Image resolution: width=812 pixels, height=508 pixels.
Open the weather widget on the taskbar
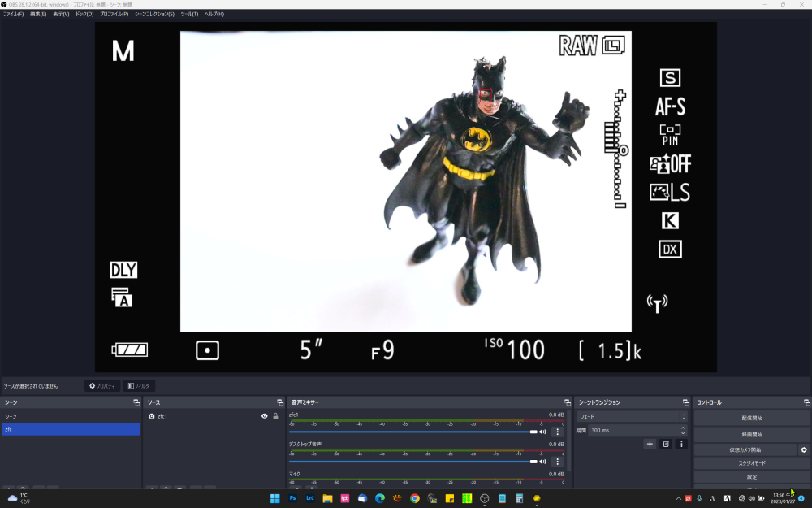(19, 499)
